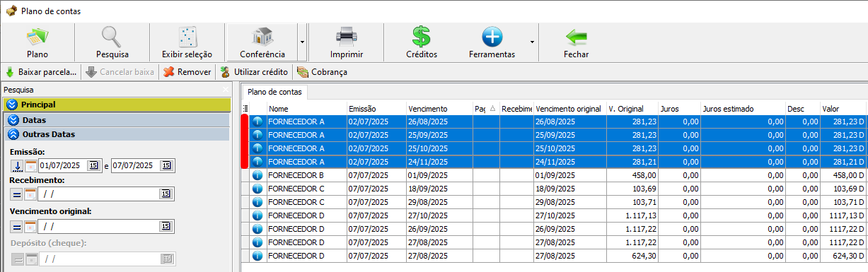
Task: Click V. Original value 458,00
Action: 632,175
